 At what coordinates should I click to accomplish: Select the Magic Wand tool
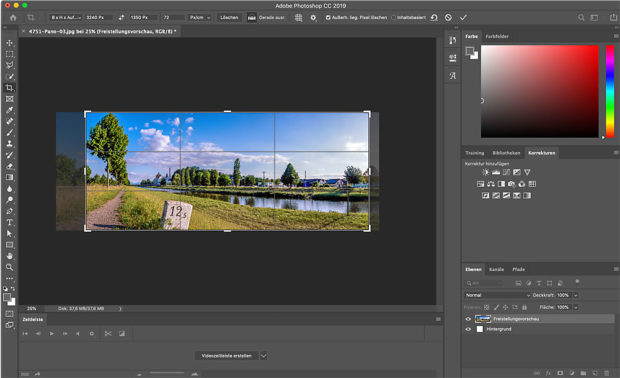[9, 77]
